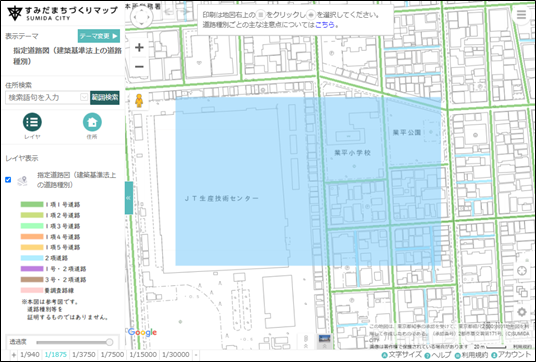Click the Google logo on the map
Viewport: 536px width, 362px height.
point(143,332)
